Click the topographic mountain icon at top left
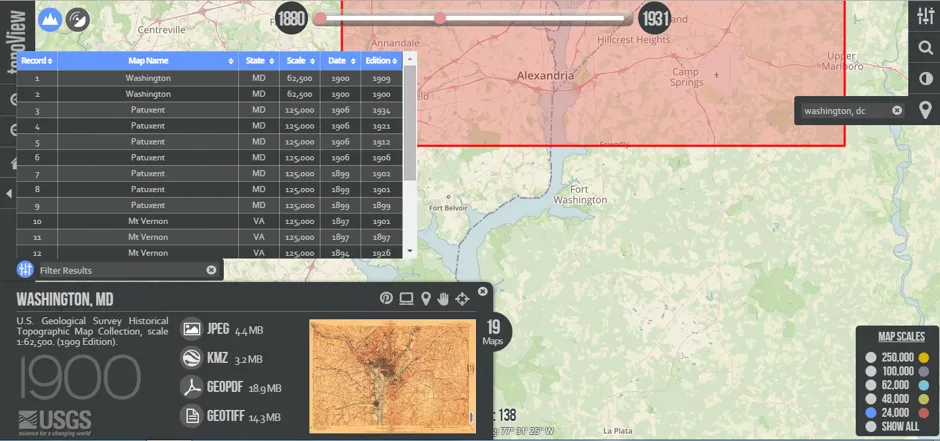This screenshot has height=441, width=940. (49, 19)
